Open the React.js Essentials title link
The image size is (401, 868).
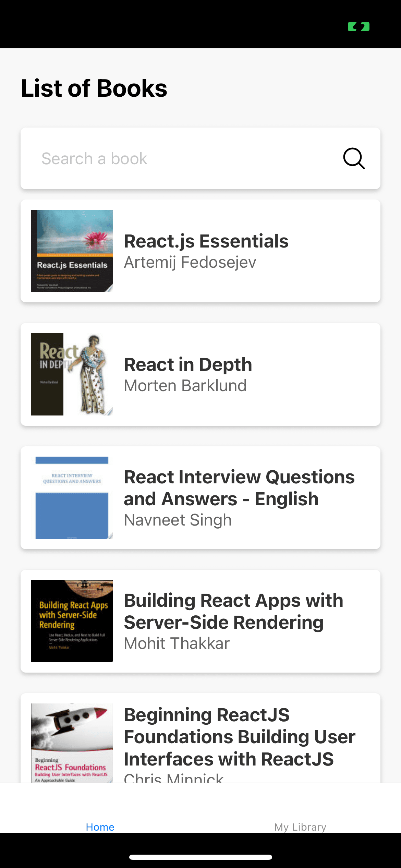(206, 241)
